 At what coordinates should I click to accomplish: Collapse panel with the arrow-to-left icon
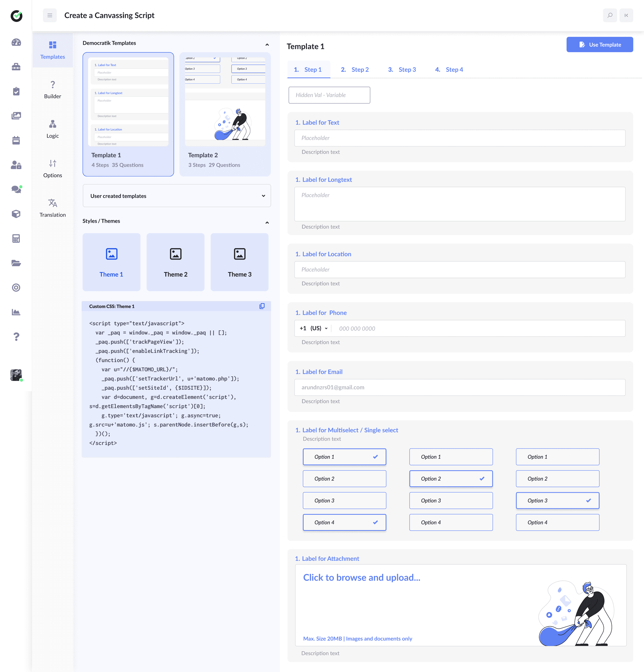pos(626,15)
